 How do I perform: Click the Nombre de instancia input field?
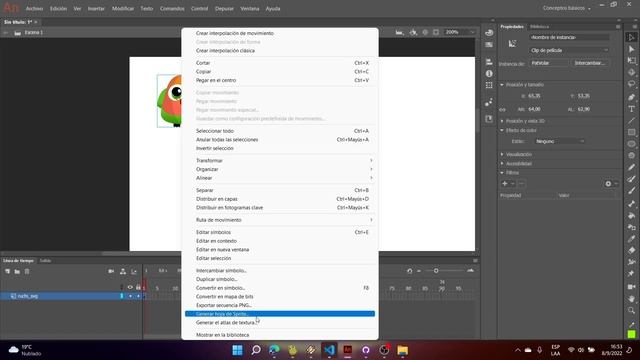569,37
